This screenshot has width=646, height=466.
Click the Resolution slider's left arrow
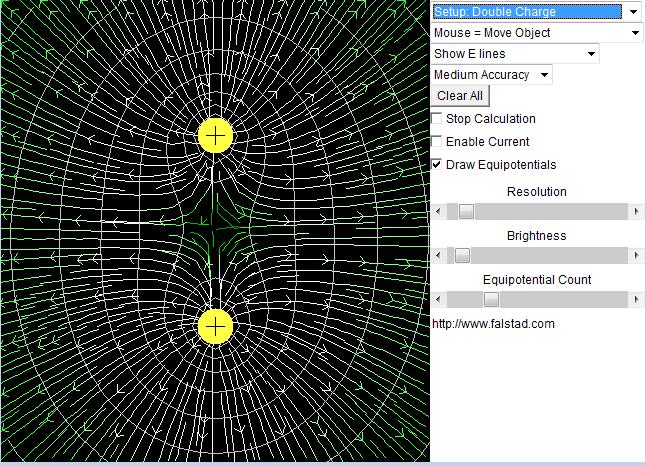click(x=438, y=211)
